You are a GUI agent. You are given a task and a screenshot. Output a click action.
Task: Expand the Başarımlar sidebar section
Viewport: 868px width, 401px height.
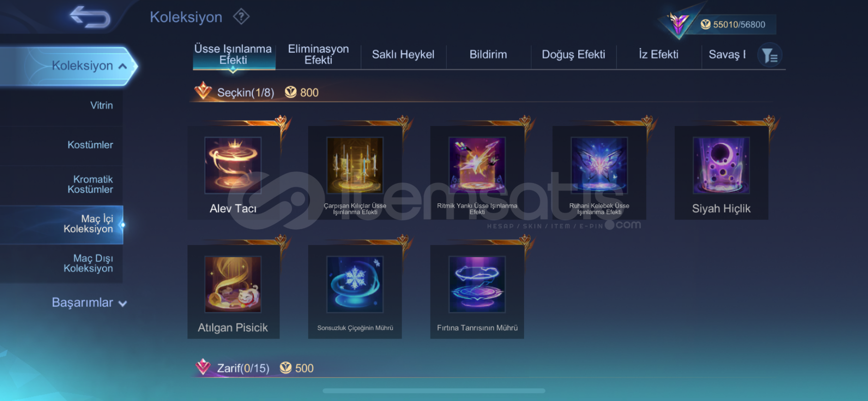[x=89, y=303]
